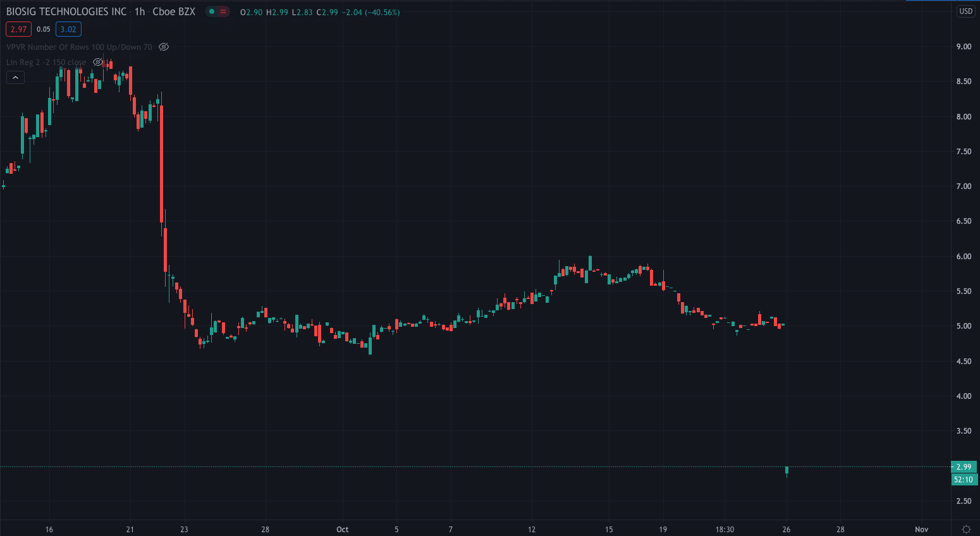Collapse the indicator legend with the chevron

(16, 77)
